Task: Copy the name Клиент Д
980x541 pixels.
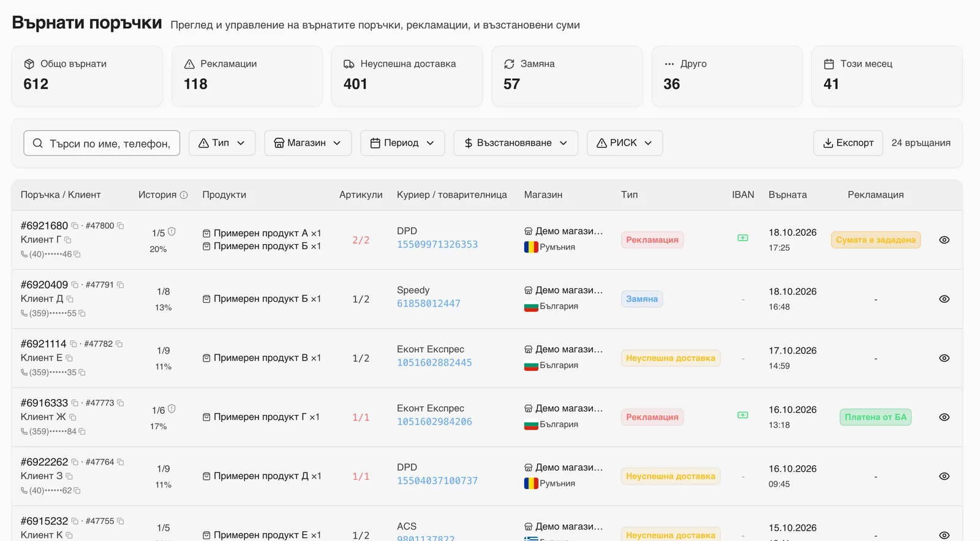Action: click(x=70, y=299)
